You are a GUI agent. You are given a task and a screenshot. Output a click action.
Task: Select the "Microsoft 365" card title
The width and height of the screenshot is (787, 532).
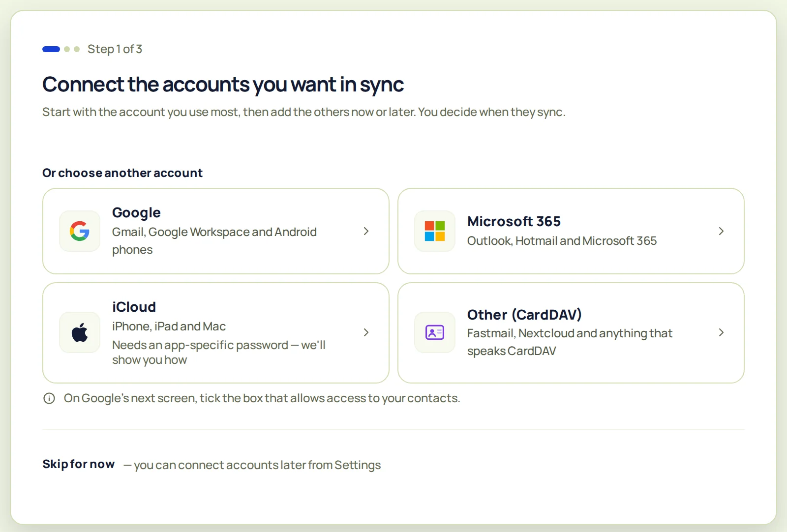click(514, 222)
